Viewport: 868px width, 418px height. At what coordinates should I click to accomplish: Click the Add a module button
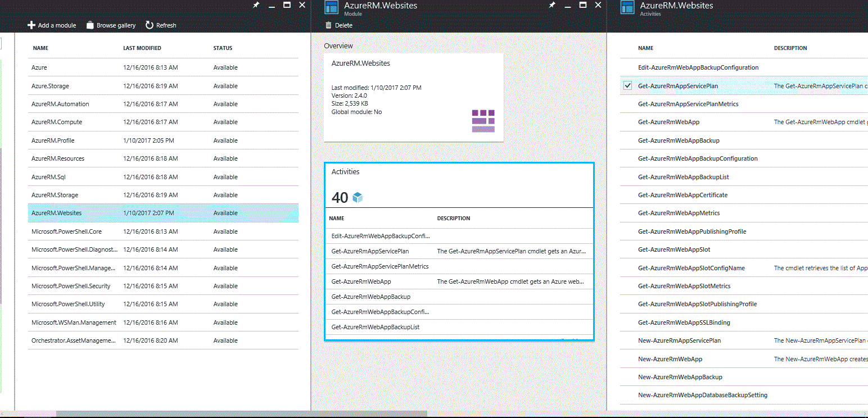coord(52,25)
